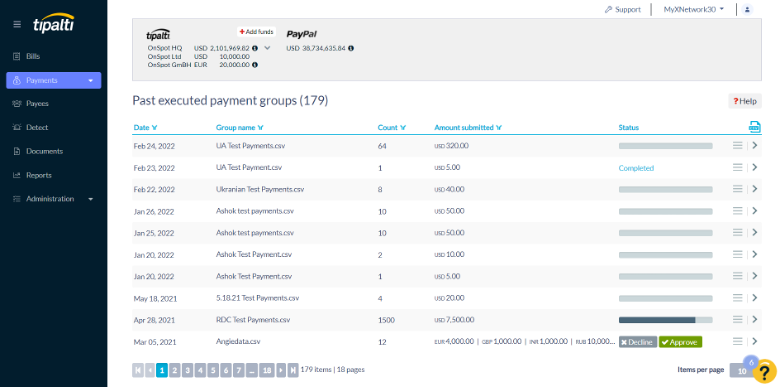
Task: Open MyXNetwork30 account dropdown
Action: tap(693, 9)
